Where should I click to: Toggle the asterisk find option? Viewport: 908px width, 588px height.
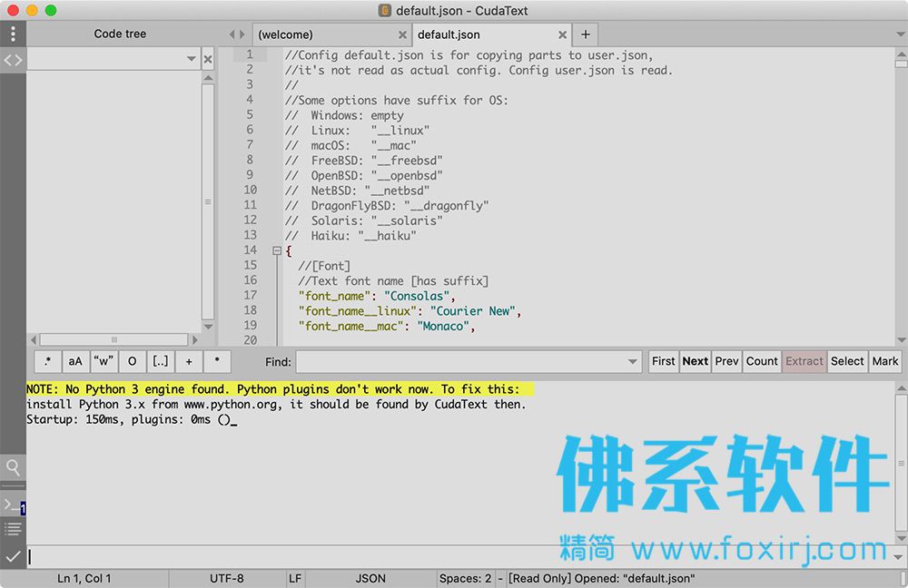pyautogui.click(x=217, y=361)
